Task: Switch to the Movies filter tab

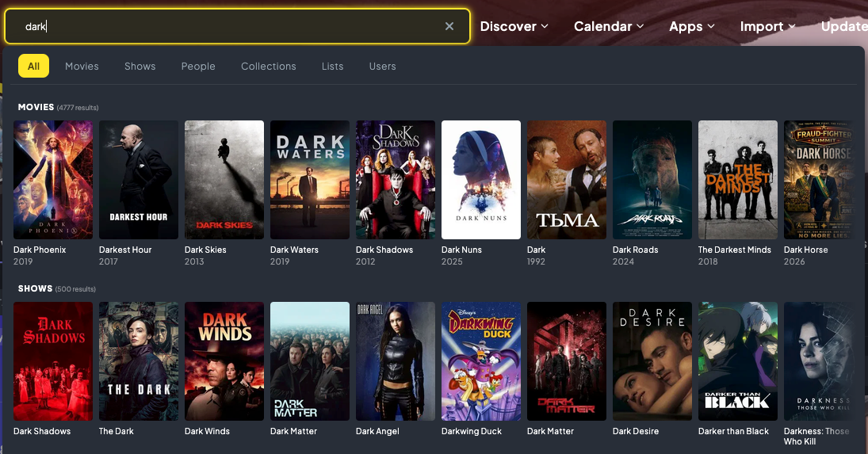Action: coord(82,66)
